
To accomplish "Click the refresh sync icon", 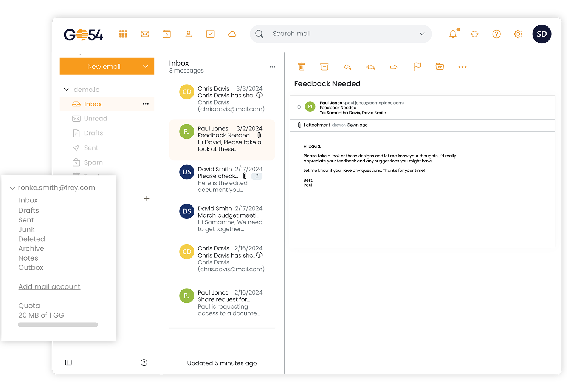I will 474,34.
